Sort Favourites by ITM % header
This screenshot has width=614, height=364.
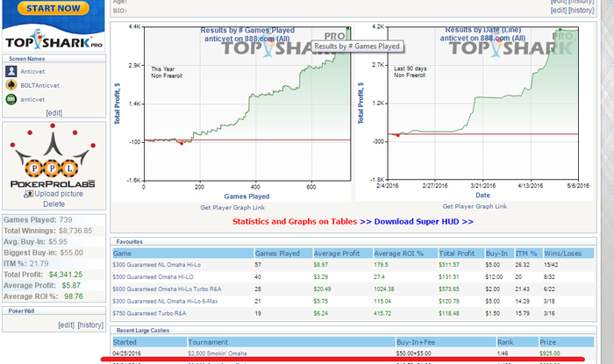click(x=529, y=253)
